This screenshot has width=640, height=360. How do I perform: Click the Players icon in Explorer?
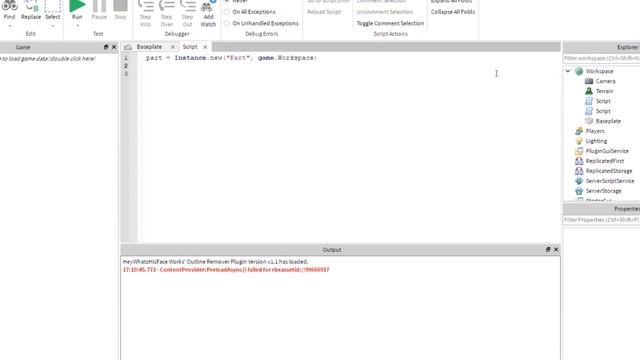579,131
